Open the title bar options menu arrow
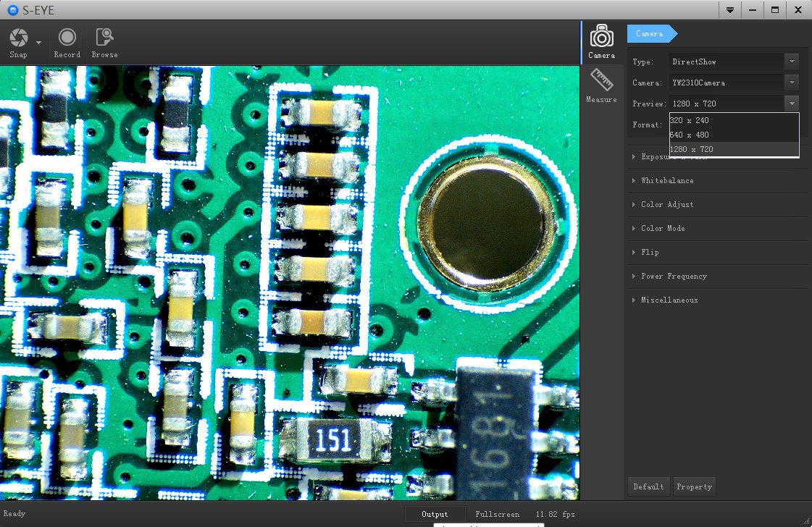This screenshot has width=812, height=527. click(x=729, y=10)
